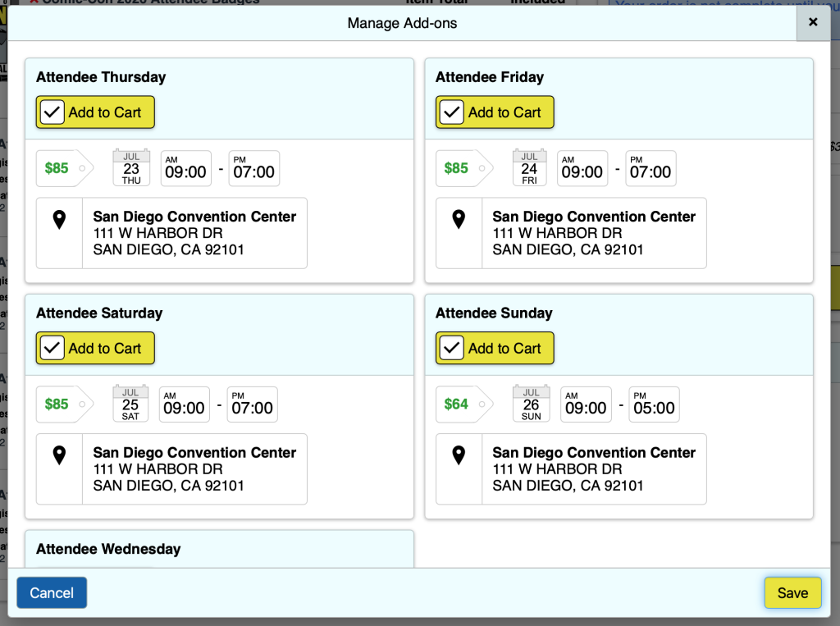The width and height of the screenshot is (840, 626).
Task: Click the Saturday location pin icon
Action: click(59, 455)
